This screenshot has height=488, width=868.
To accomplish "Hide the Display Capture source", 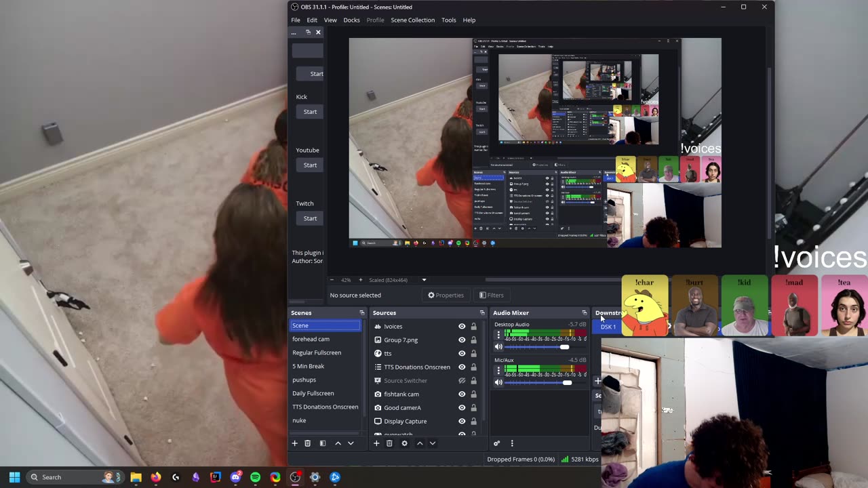I will 462,421.
